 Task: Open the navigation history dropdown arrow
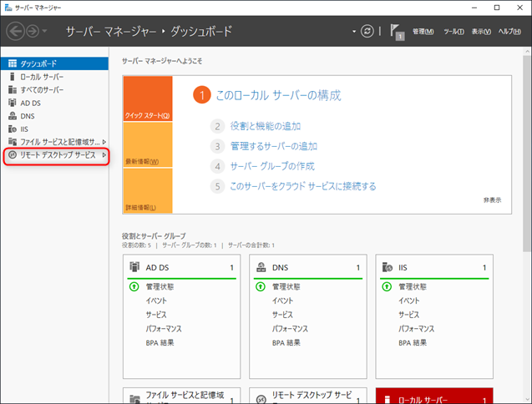[44, 31]
